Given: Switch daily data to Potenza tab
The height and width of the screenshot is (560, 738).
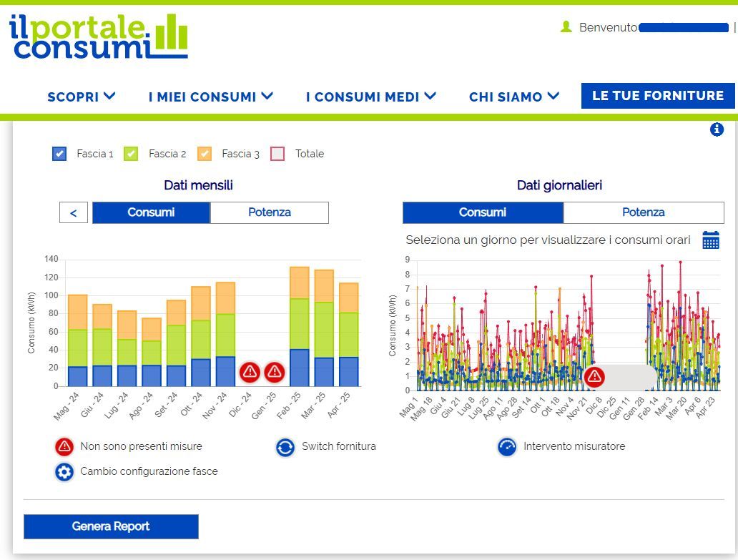Looking at the screenshot, I should click(x=644, y=212).
